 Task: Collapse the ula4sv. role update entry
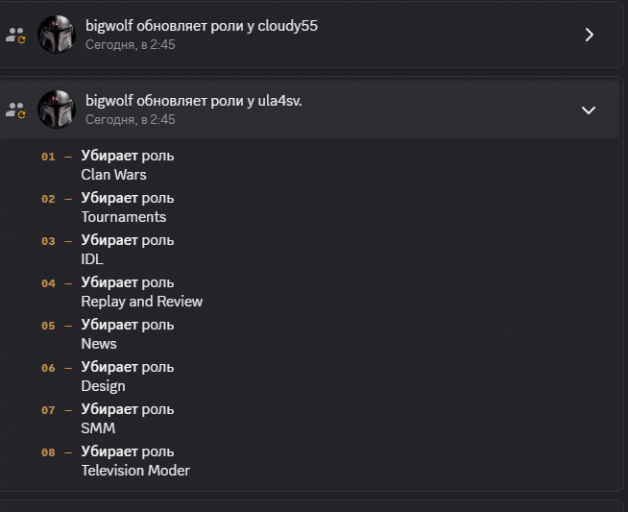pyautogui.click(x=588, y=110)
